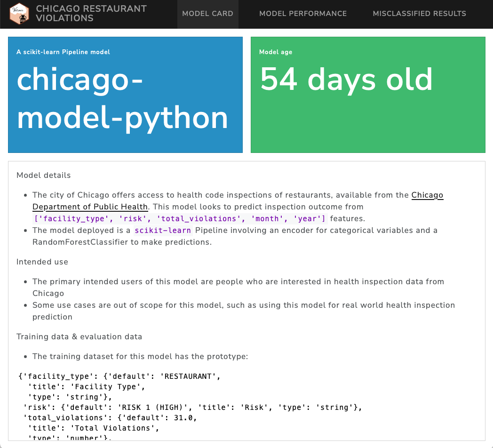Click the '54 days old' text

coord(346,79)
